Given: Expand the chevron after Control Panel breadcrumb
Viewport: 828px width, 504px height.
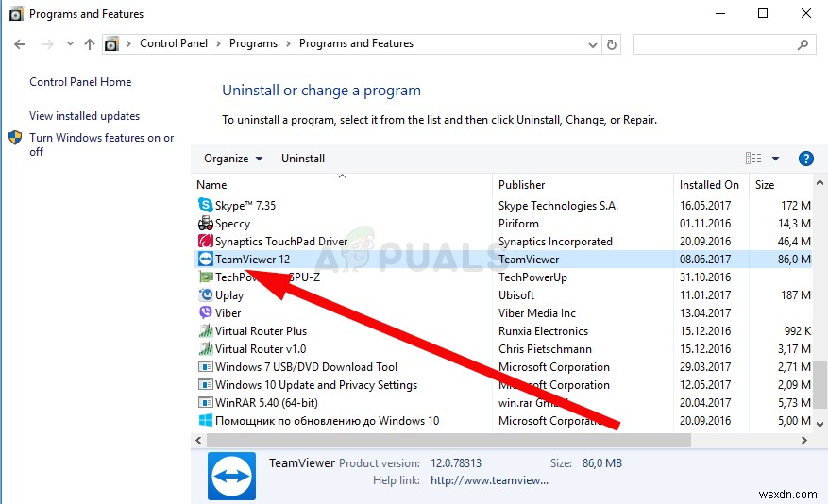Looking at the screenshot, I should click(218, 44).
